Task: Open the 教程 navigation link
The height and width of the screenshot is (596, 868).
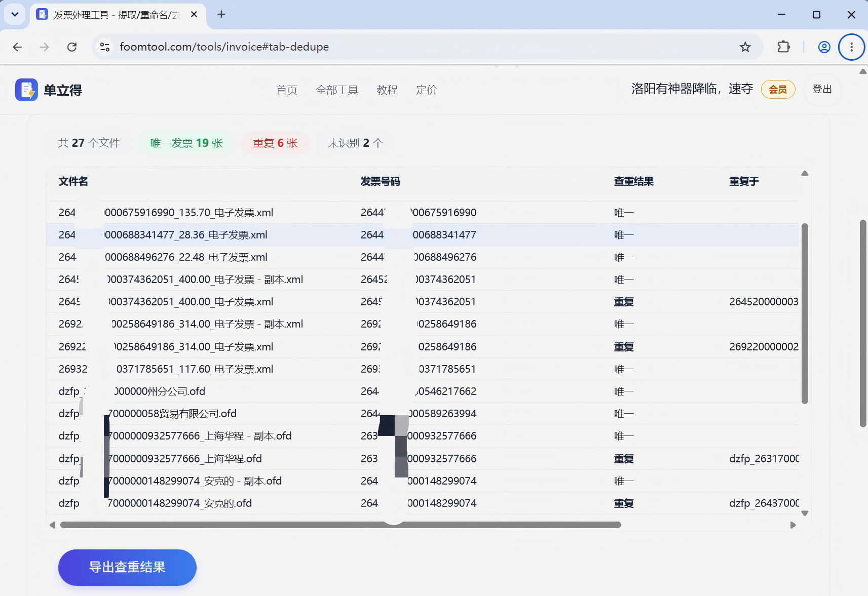Action: point(387,90)
